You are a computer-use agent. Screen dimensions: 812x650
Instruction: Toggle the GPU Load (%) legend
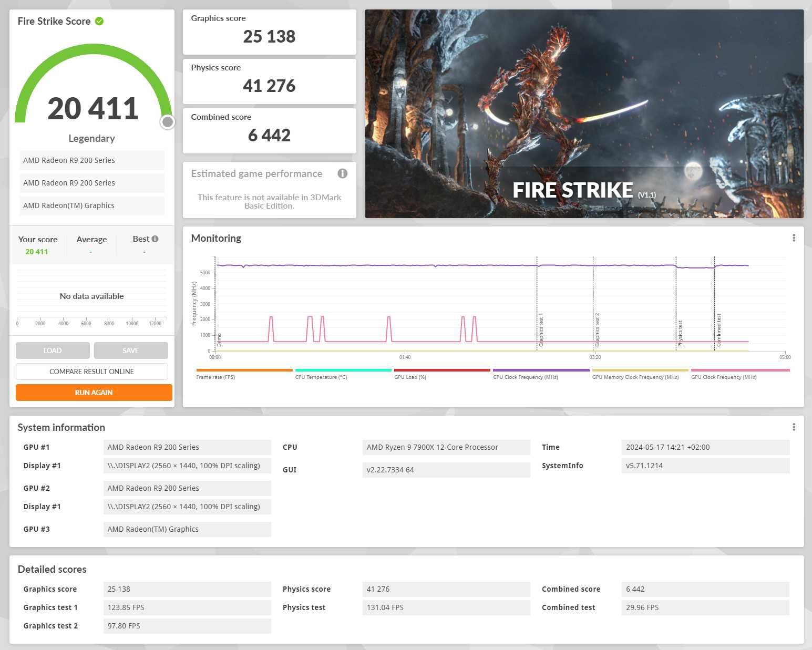(442, 374)
